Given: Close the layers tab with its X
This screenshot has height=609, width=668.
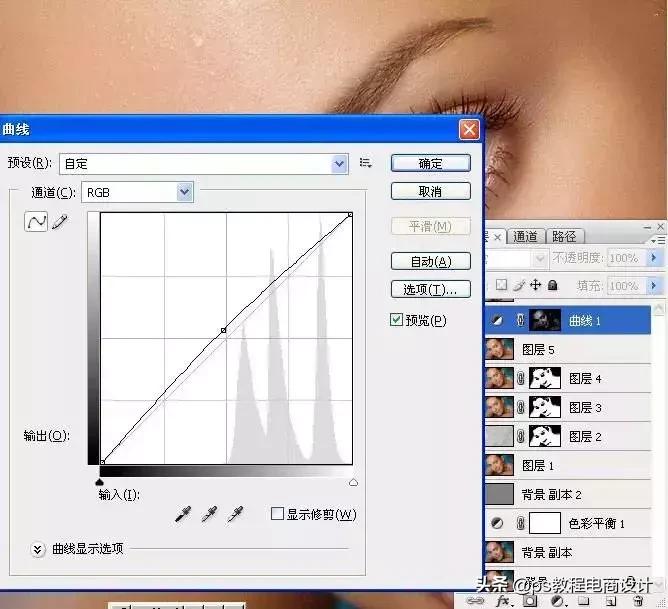Looking at the screenshot, I should point(497,237).
